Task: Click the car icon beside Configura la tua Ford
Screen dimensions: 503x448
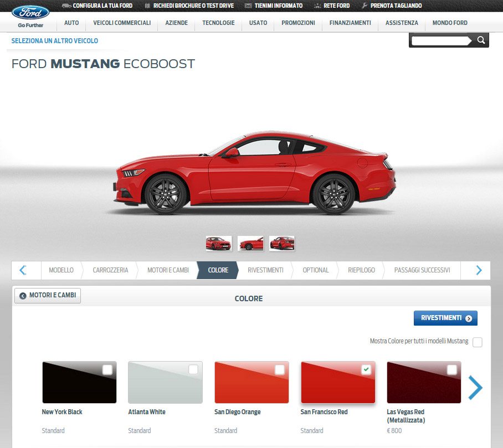Action: [66, 6]
